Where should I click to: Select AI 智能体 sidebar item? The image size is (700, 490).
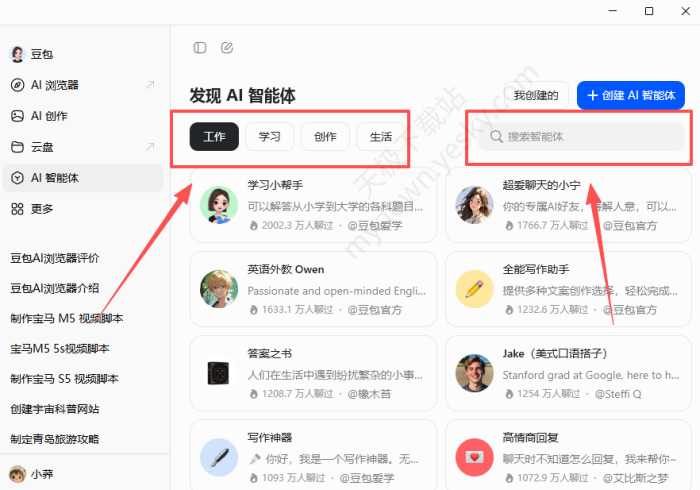[55, 178]
